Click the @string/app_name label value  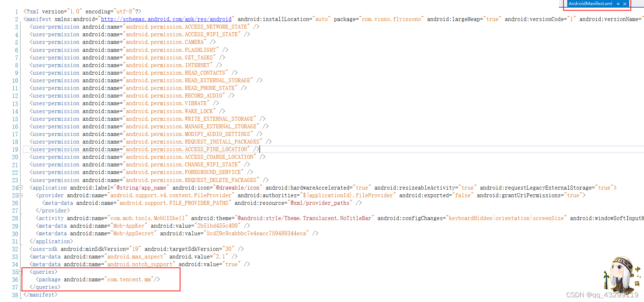(x=141, y=187)
